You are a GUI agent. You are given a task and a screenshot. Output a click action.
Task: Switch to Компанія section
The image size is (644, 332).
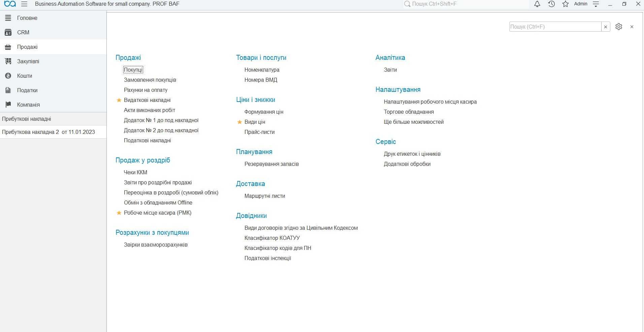point(53,105)
